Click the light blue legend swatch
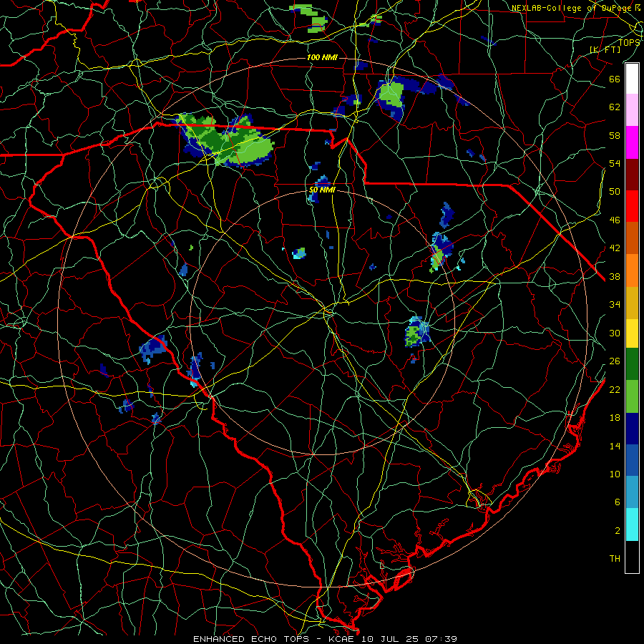The width and height of the screenshot is (644, 644). coord(632,492)
